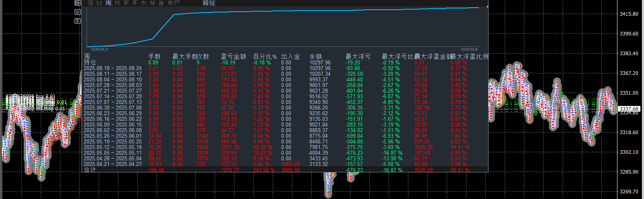Image resolution: width=644 pixels, height=199 pixels.
Task: Select the week row 2025.05.26 ~ 2025.06.01
Action: coord(113,136)
